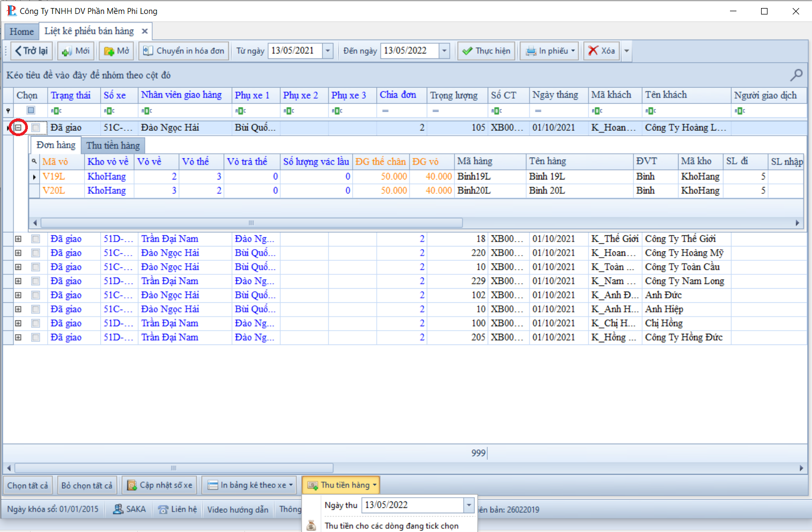
Task: Open the Từ ngày date dropdown
Action: click(328, 51)
